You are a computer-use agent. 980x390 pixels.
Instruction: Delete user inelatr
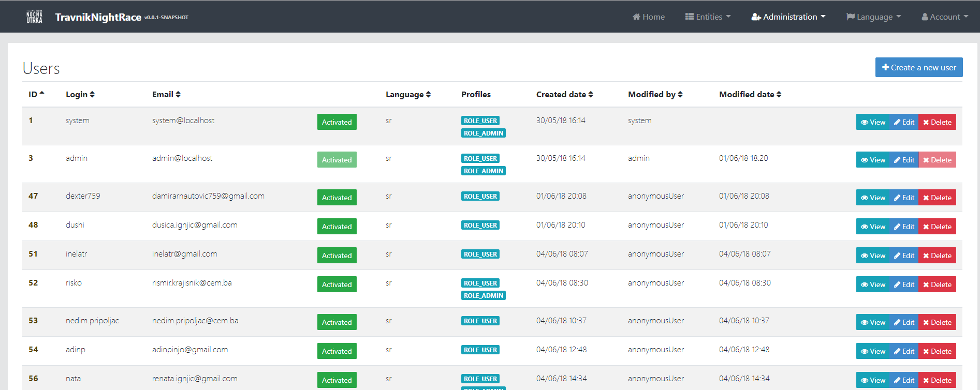pyautogui.click(x=937, y=256)
